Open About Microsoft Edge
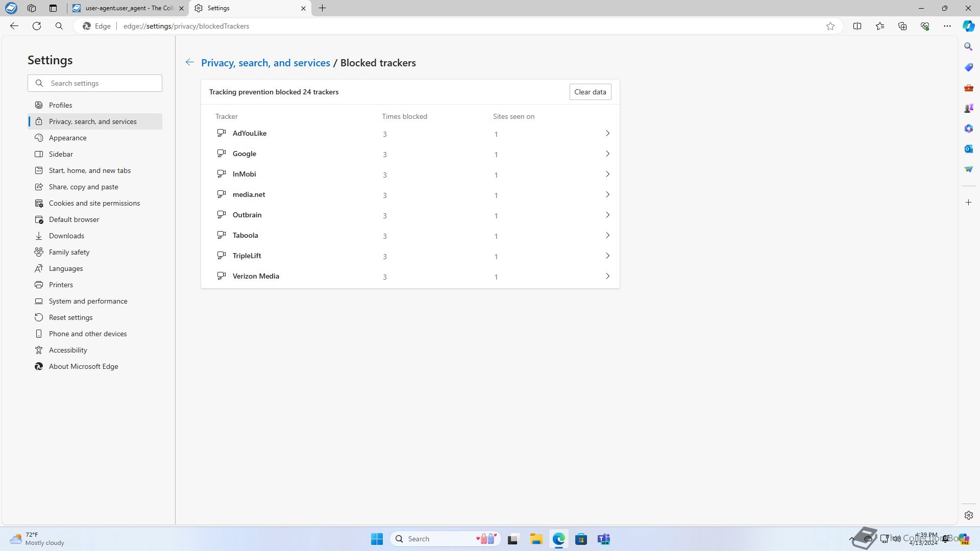The image size is (980, 551). coord(95,366)
